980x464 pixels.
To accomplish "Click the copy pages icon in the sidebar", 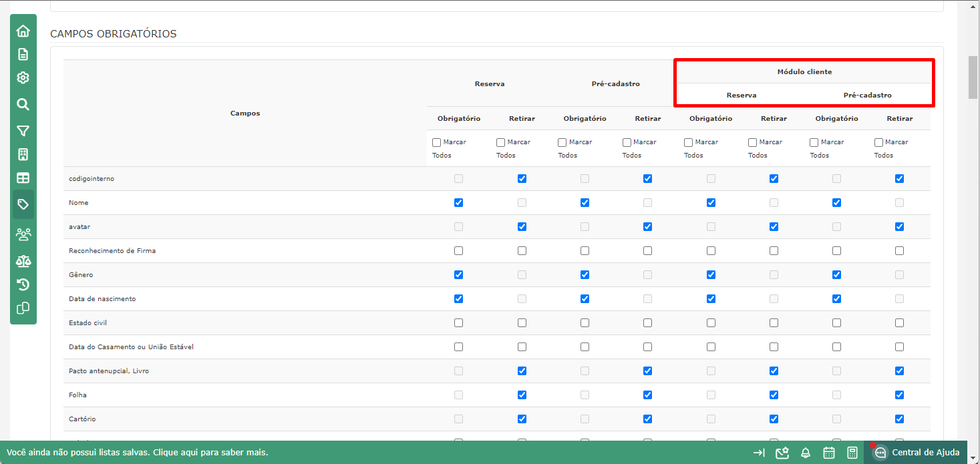I will click(23, 308).
